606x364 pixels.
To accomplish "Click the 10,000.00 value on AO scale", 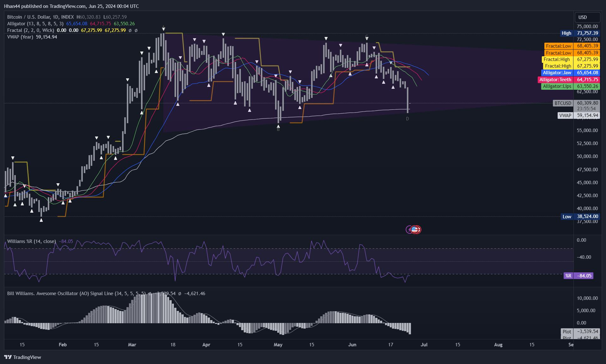I will (x=587, y=298).
